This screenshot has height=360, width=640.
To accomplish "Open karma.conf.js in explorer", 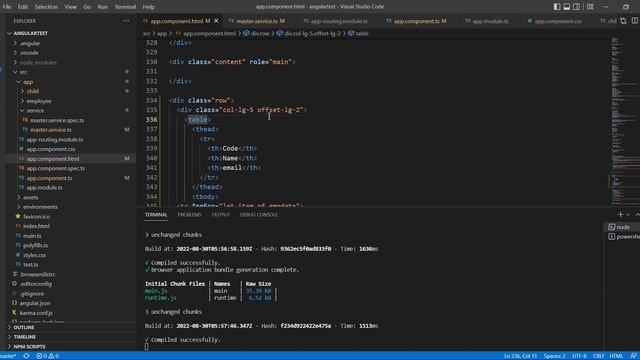I will tap(36, 313).
